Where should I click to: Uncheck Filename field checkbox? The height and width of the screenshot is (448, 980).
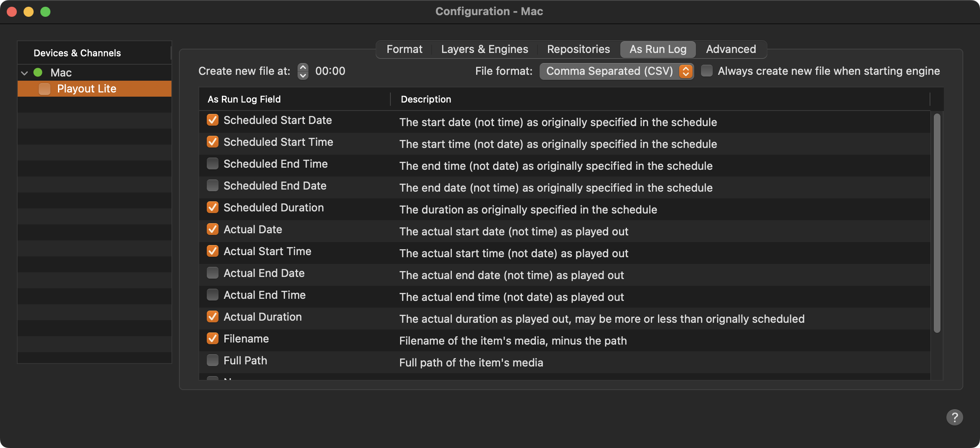click(213, 338)
